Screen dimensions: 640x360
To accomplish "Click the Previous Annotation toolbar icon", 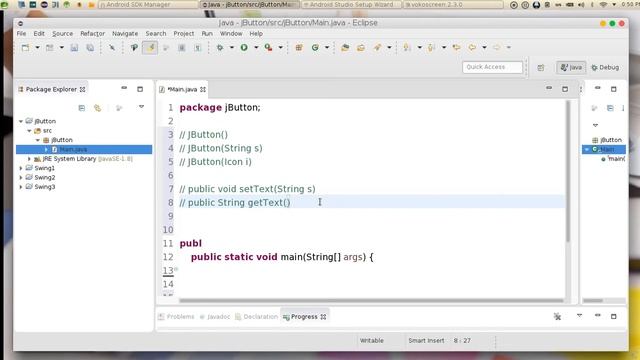I will pyautogui.click(x=431, y=48).
